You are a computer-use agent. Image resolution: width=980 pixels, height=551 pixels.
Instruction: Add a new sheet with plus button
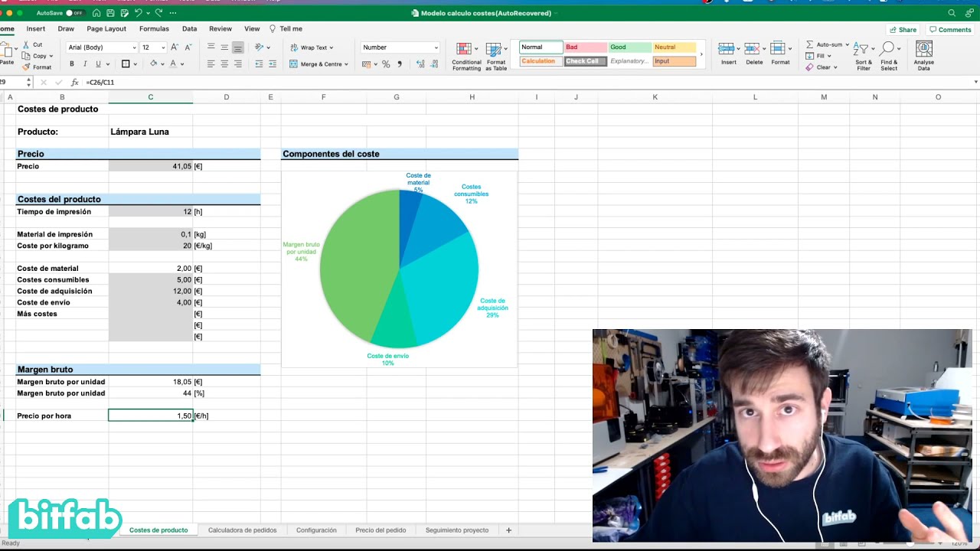(508, 530)
